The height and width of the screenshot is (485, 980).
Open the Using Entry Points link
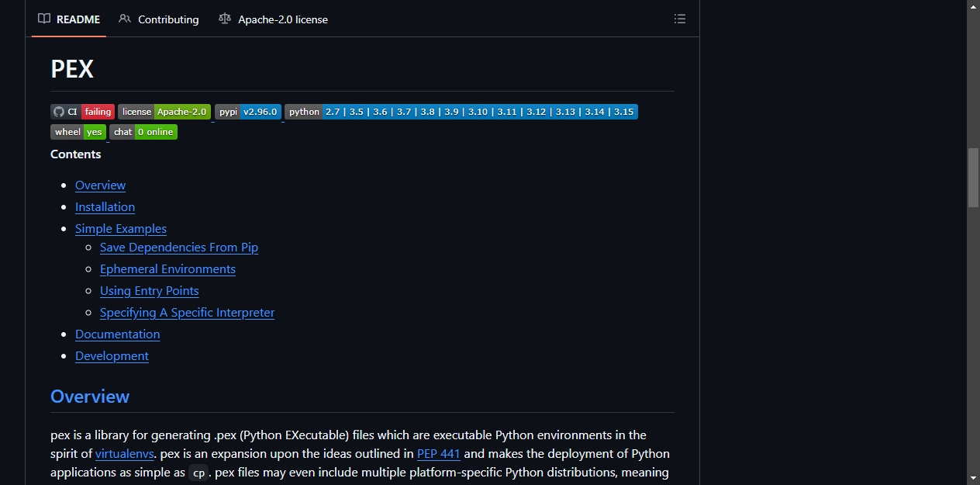click(150, 290)
